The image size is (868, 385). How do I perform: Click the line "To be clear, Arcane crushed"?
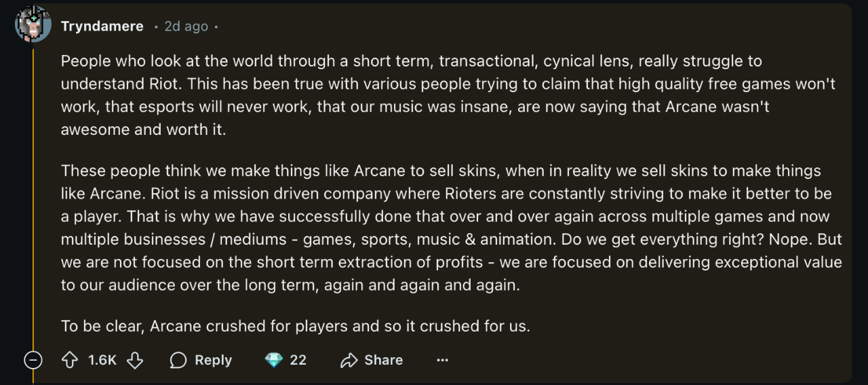[295, 326]
